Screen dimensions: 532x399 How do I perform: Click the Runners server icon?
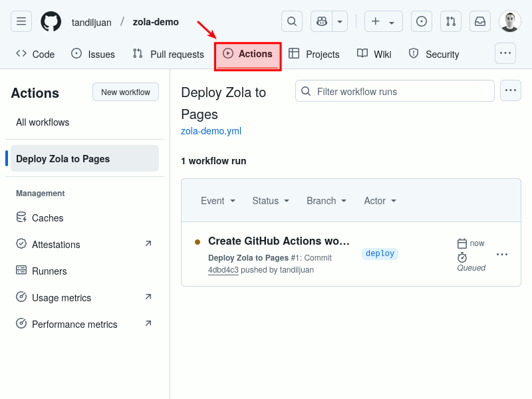point(21,270)
